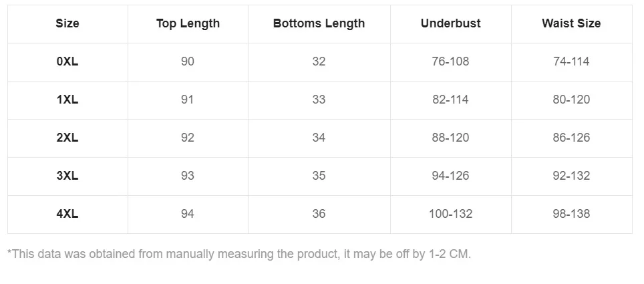Click the 1XL bottoms length value 33
Image resolution: width=644 pixels, height=284 pixels.
(x=319, y=100)
